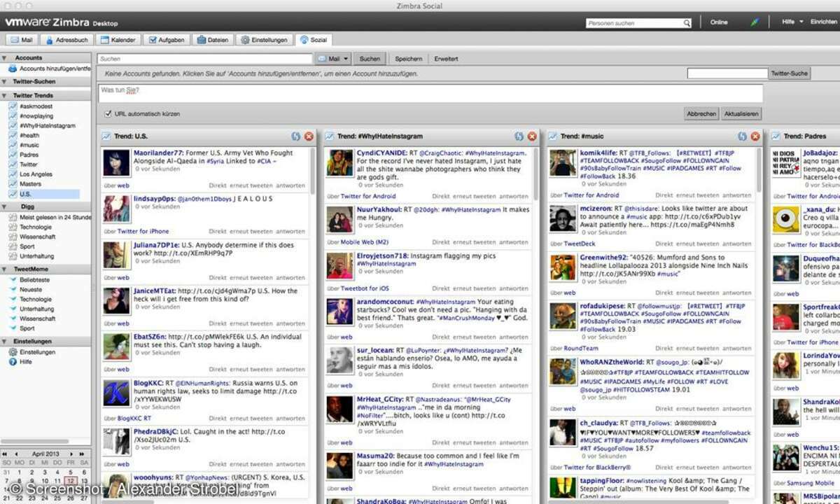Switch to the Einstellungen tab

(x=264, y=40)
